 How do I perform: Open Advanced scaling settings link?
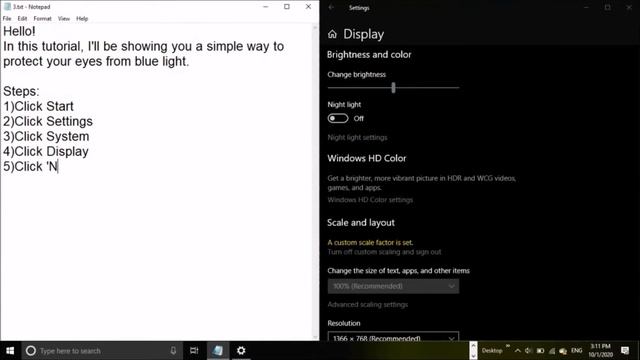(368, 304)
